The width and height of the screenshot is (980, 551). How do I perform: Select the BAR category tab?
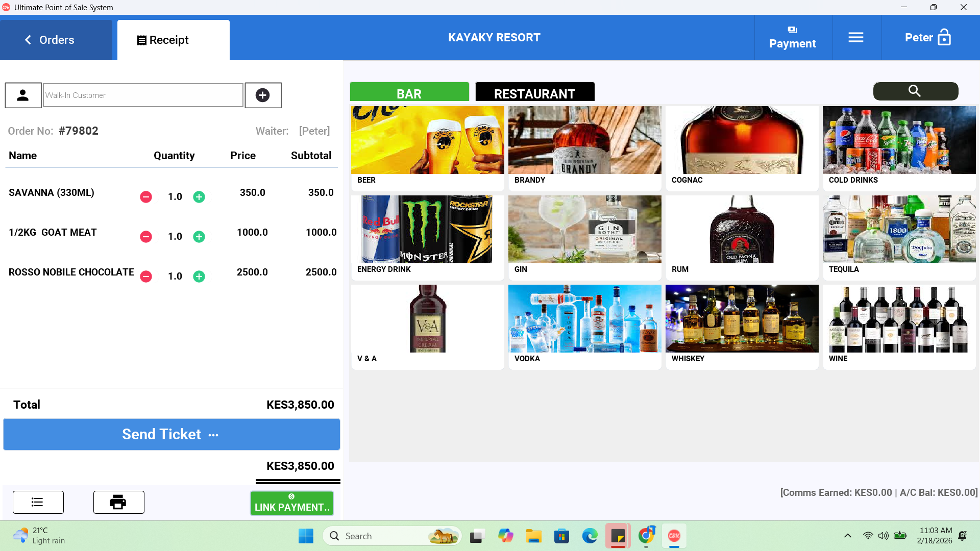[x=409, y=93]
